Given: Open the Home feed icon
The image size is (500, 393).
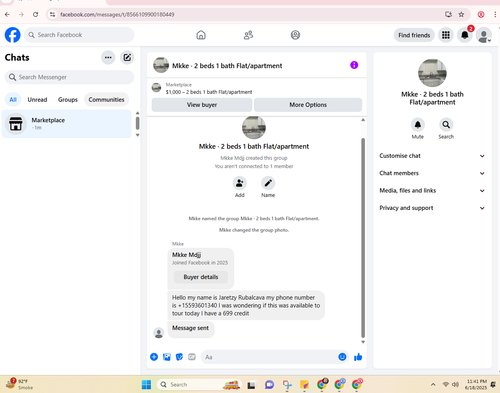Looking at the screenshot, I should tap(201, 35).
